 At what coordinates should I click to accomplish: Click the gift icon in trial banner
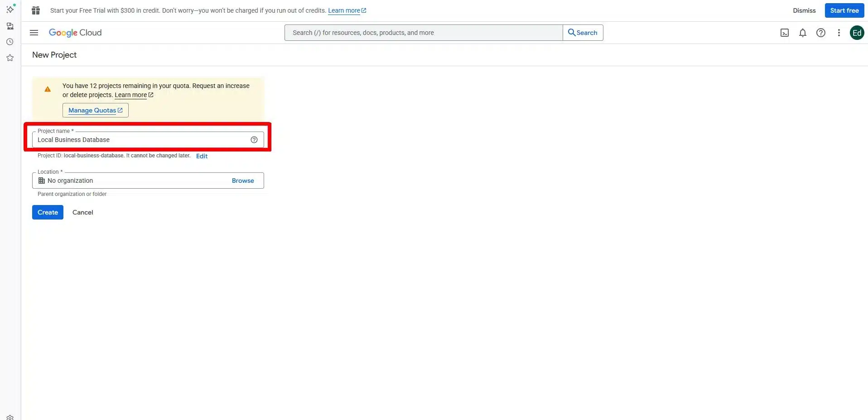point(36,10)
